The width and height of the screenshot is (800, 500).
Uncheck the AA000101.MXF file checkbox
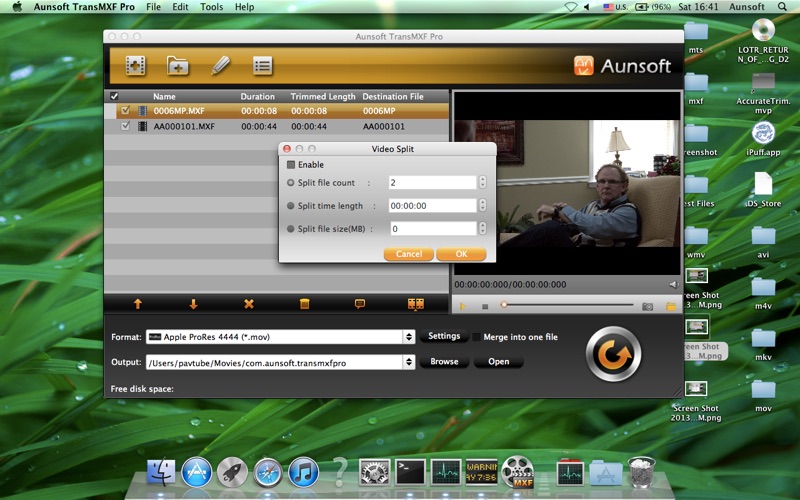click(125, 126)
